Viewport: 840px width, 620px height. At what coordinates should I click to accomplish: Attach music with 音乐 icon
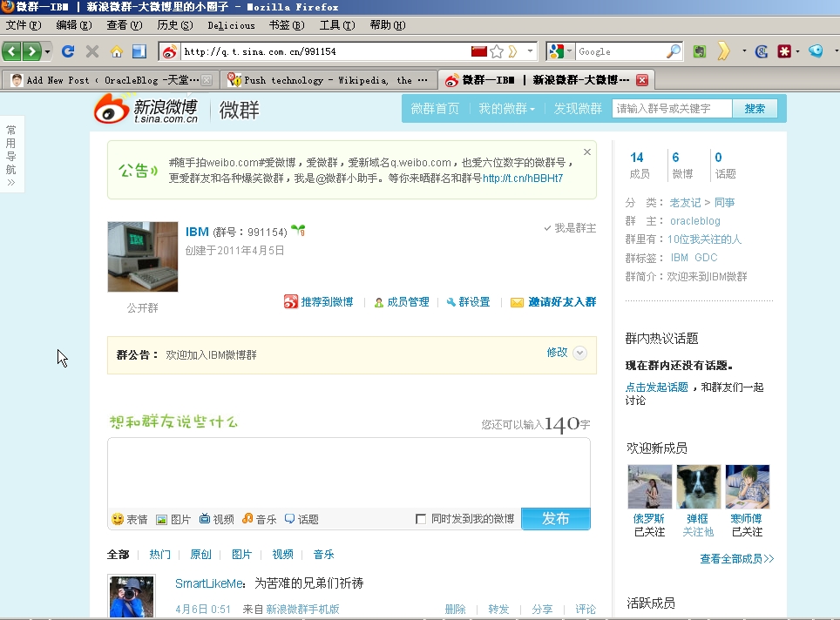pos(260,519)
